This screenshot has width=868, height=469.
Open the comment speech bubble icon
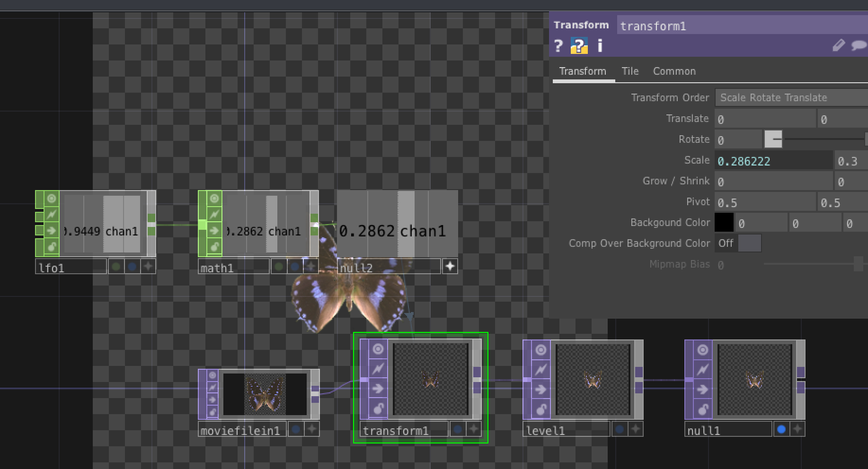[859, 45]
